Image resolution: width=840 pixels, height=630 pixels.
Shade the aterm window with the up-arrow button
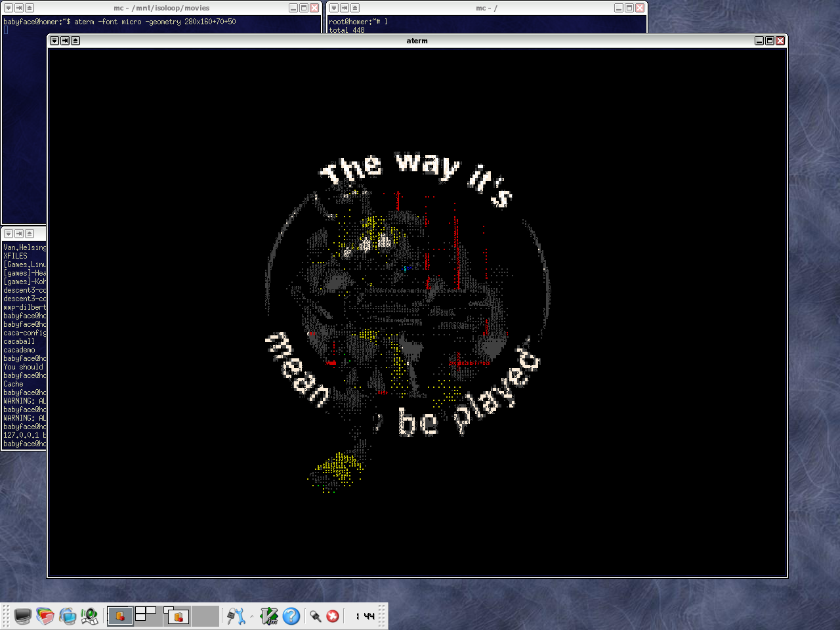coord(75,41)
